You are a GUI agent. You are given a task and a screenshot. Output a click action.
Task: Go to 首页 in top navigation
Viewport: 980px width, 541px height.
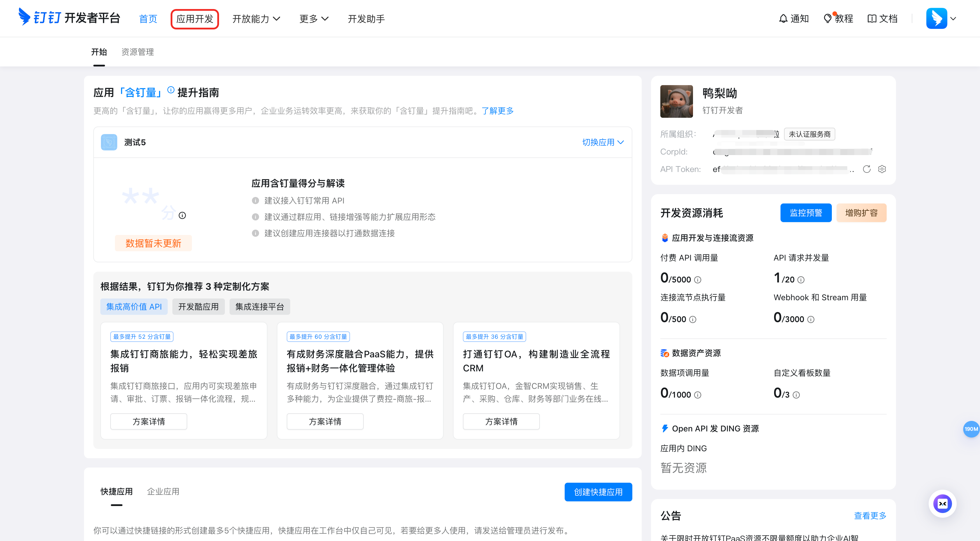(148, 19)
